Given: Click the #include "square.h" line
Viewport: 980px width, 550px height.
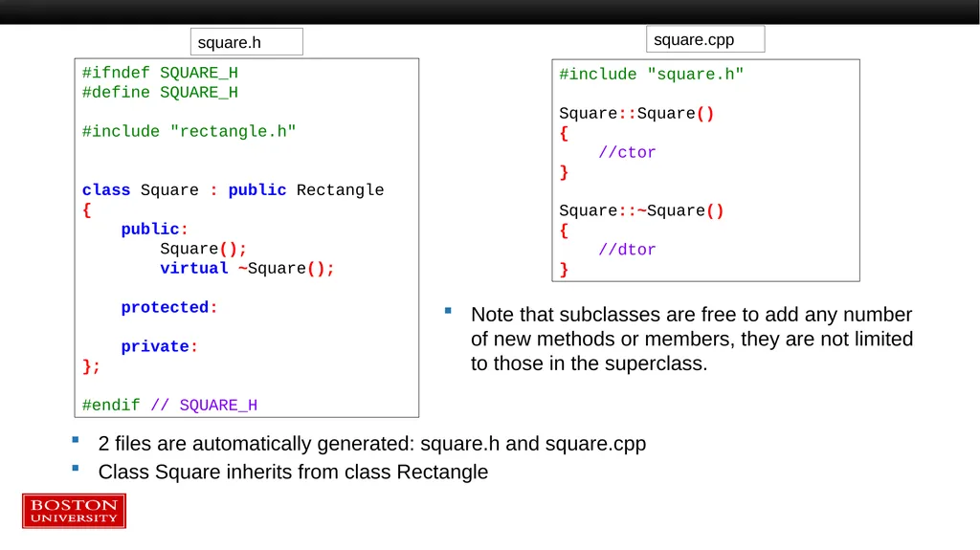Looking at the screenshot, I should pyautogui.click(x=651, y=75).
